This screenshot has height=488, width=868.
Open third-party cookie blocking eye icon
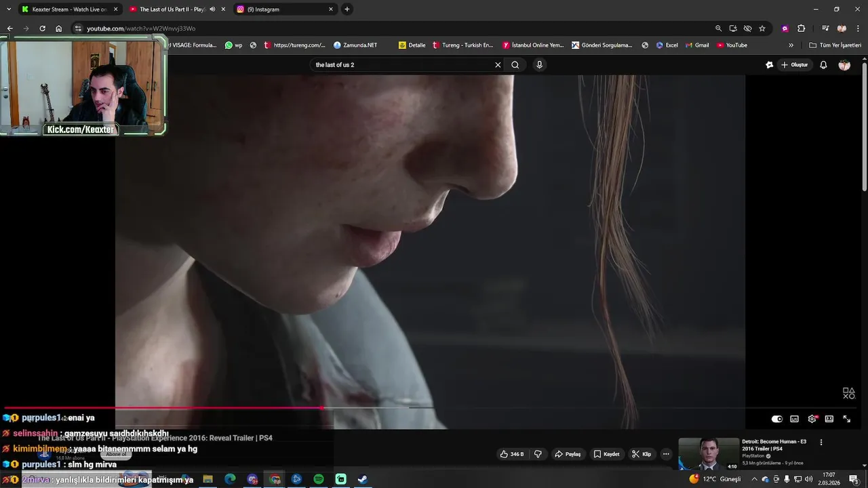click(747, 28)
